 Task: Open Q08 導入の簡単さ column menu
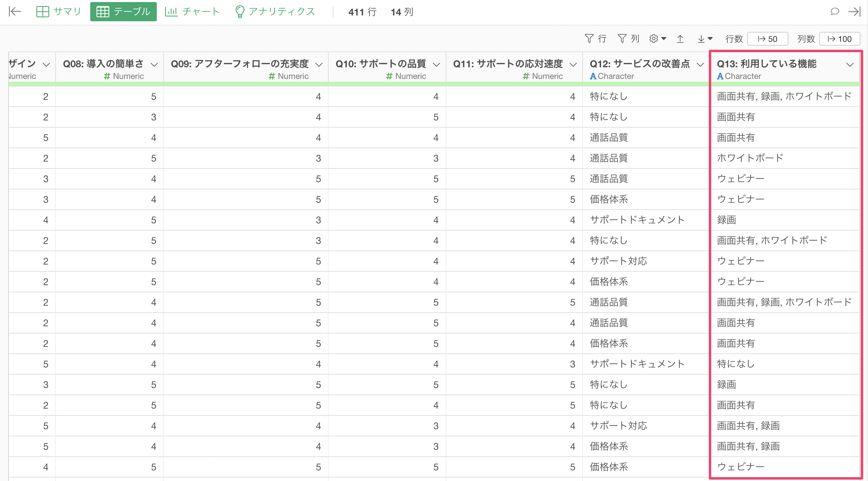(x=154, y=64)
